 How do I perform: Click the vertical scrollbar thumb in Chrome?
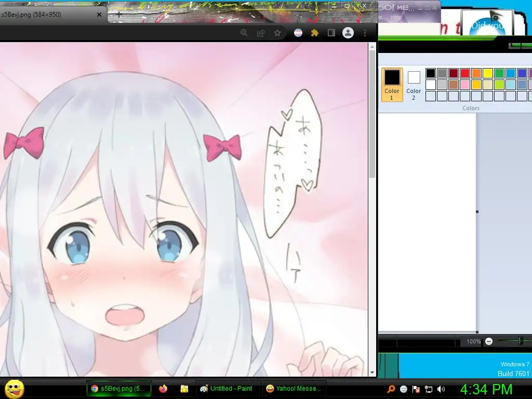click(372, 114)
